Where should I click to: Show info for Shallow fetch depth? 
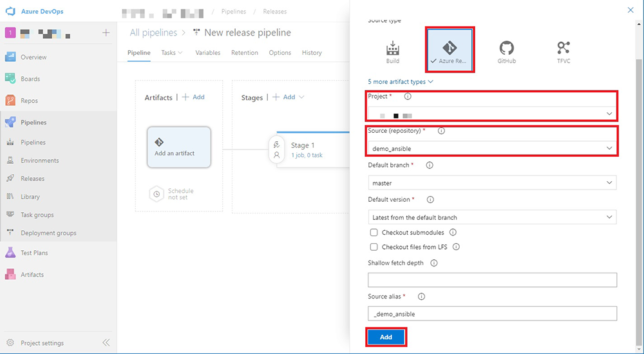pos(433,262)
